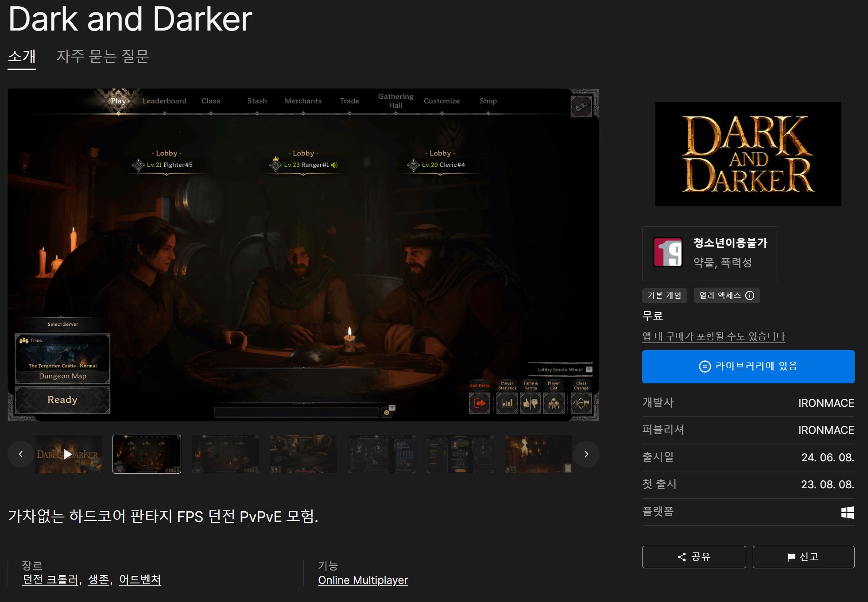Go to next screenshots with right arrow

(586, 454)
